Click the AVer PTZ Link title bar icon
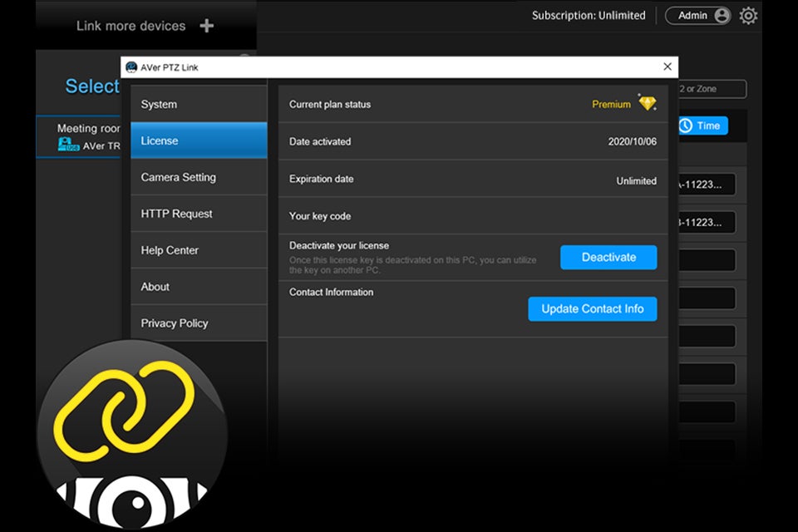Viewport: 798px width, 532px height. 131,67
